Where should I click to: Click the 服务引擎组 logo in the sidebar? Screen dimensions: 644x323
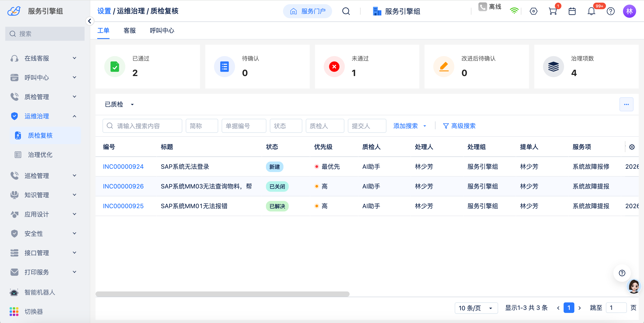(x=14, y=11)
